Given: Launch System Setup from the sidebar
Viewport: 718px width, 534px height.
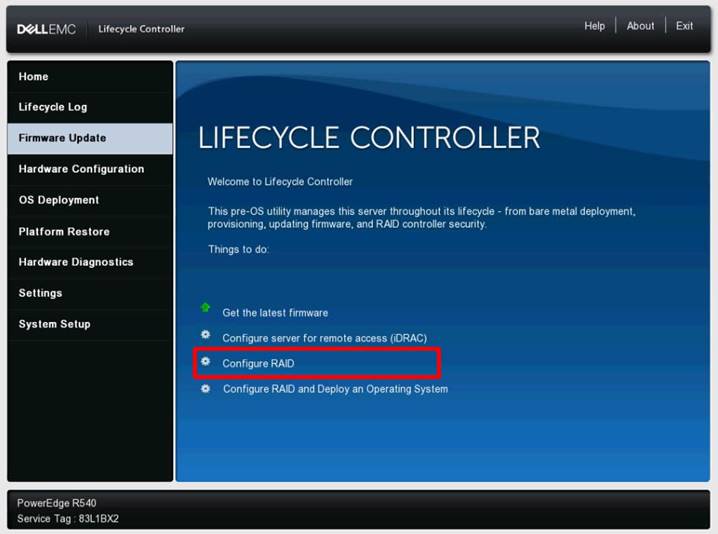Looking at the screenshot, I should pyautogui.click(x=90, y=324).
